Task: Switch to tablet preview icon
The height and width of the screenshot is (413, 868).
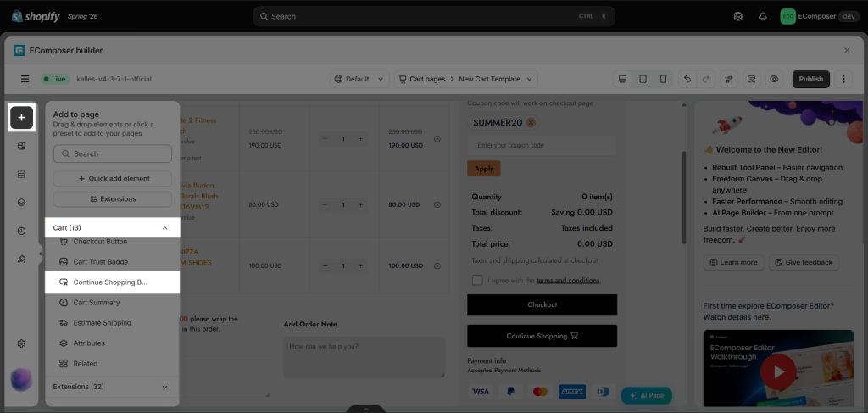Action: point(643,79)
